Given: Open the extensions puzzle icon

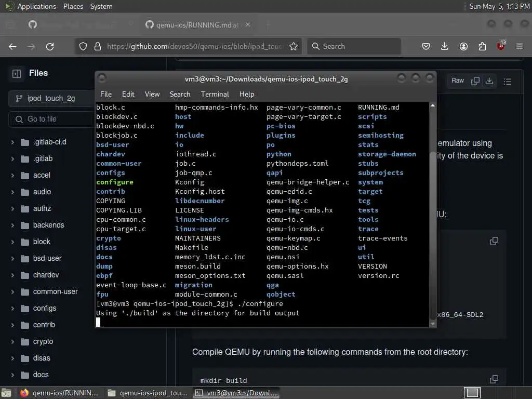Looking at the screenshot, I should pos(482,46).
